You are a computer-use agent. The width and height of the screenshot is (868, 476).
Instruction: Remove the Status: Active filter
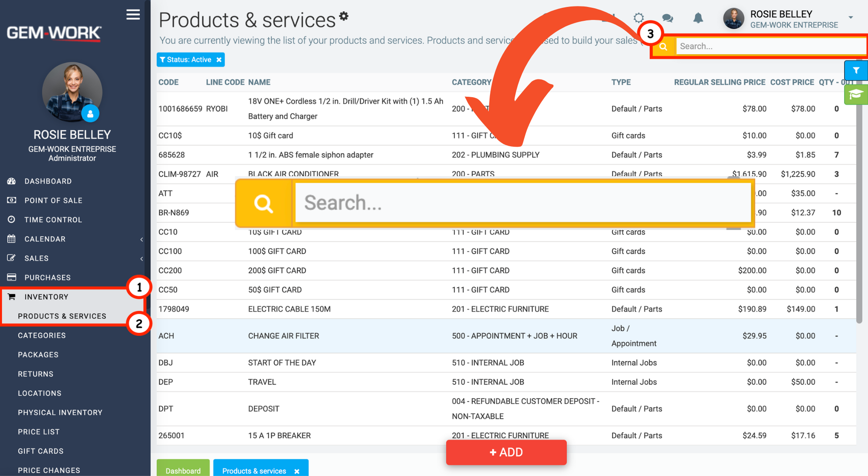coord(219,60)
